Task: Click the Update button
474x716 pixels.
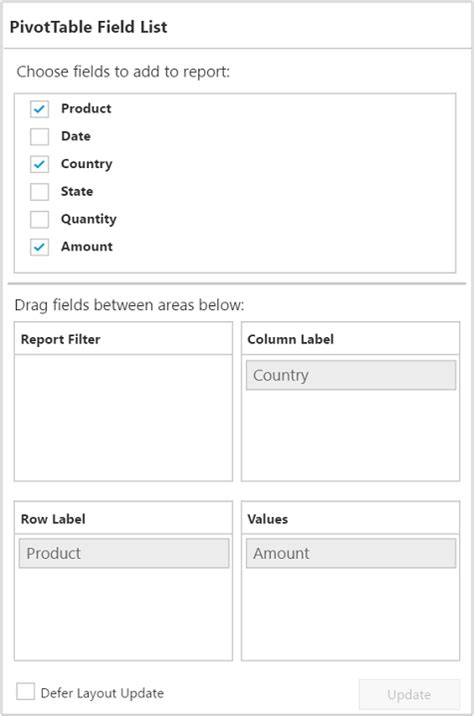Action: [x=409, y=695]
